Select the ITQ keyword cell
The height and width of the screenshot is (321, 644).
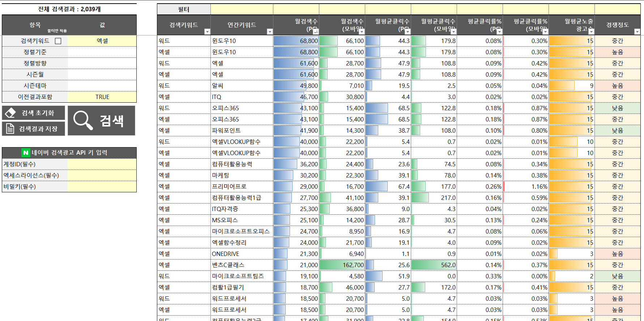pos(242,97)
